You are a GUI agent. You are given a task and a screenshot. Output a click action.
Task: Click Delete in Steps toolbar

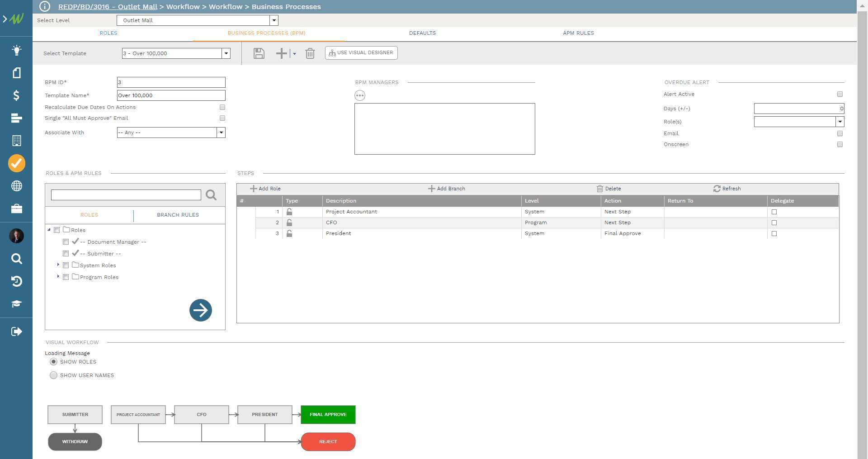click(x=609, y=189)
